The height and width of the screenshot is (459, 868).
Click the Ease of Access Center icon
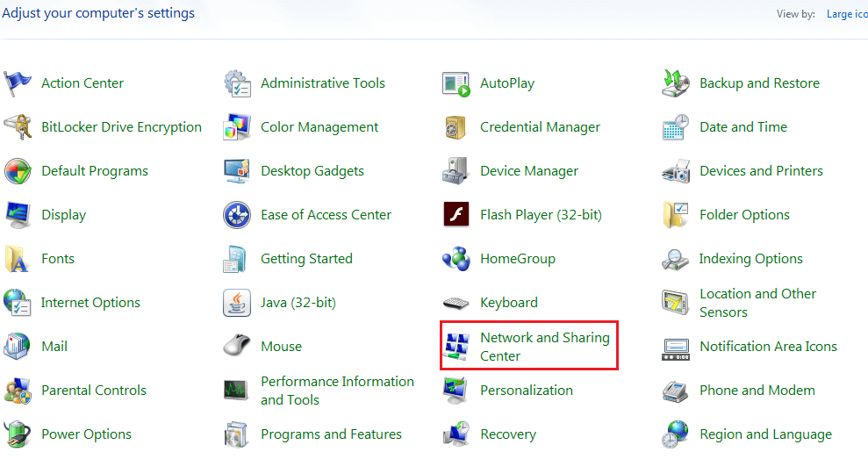click(x=237, y=215)
